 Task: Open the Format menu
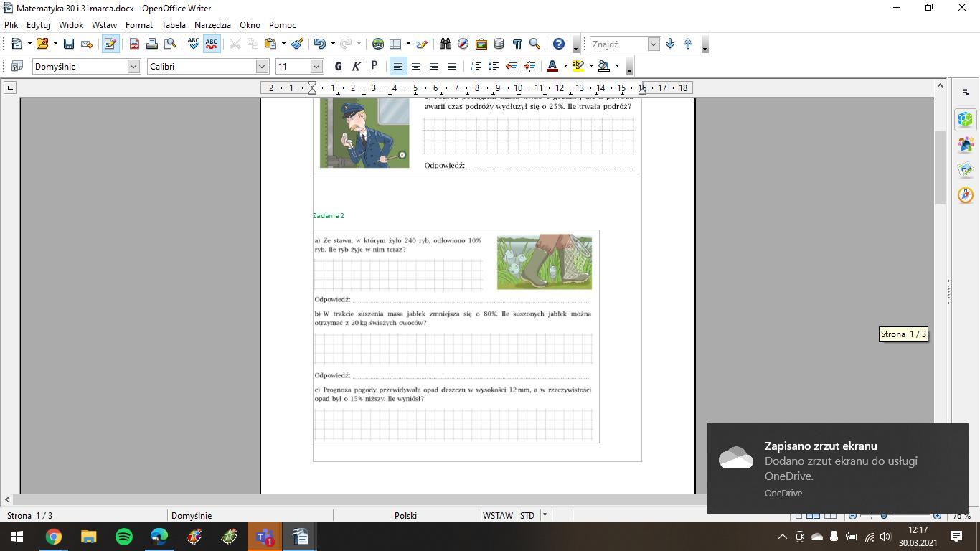point(139,24)
